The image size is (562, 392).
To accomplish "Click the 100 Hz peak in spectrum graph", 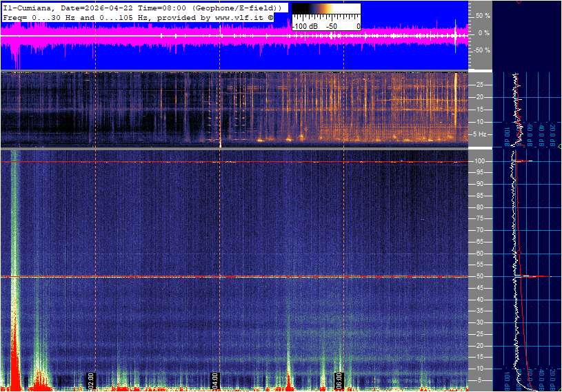I will coord(523,161).
